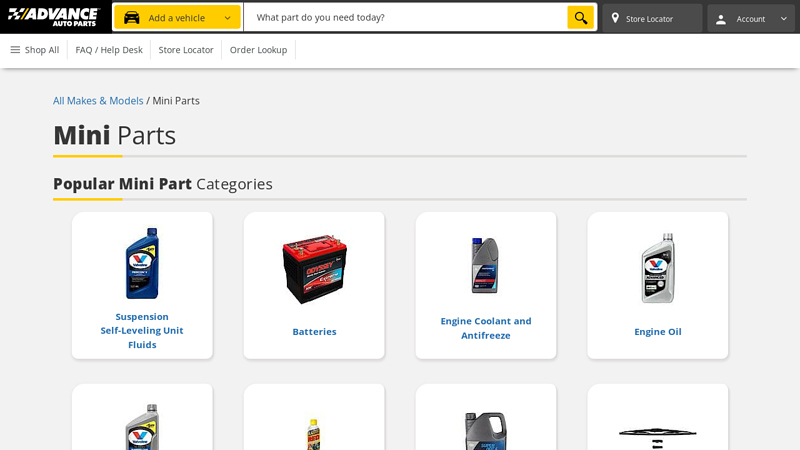Click the 'Mini Parts' breadcrumb text
Viewport: 800px width, 450px height.
[x=176, y=101]
